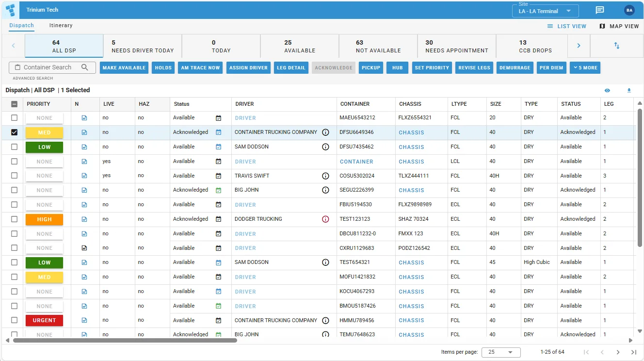Screen dimensions: 644x361
Task: Open the Not Available summary tab
Action: pyautogui.click(x=378, y=46)
